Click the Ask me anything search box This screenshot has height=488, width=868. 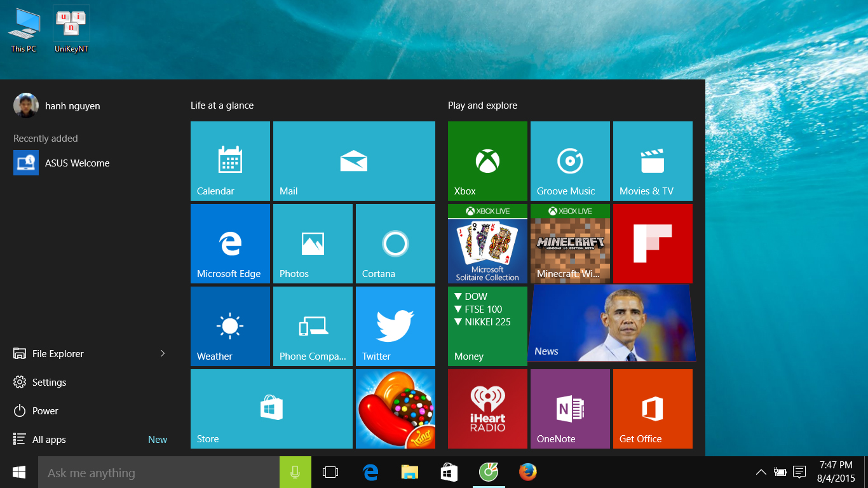pos(159,472)
